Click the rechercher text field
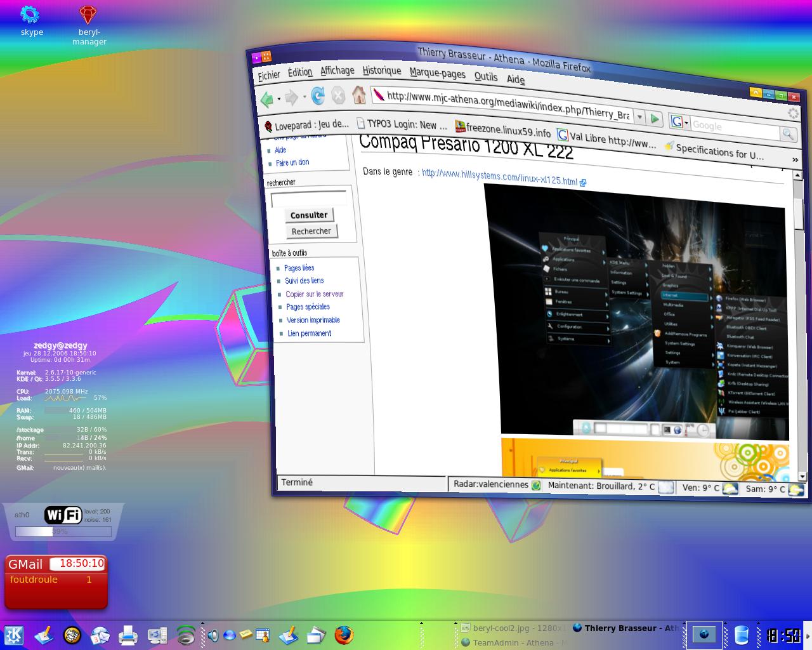The image size is (812, 650). 308,199
